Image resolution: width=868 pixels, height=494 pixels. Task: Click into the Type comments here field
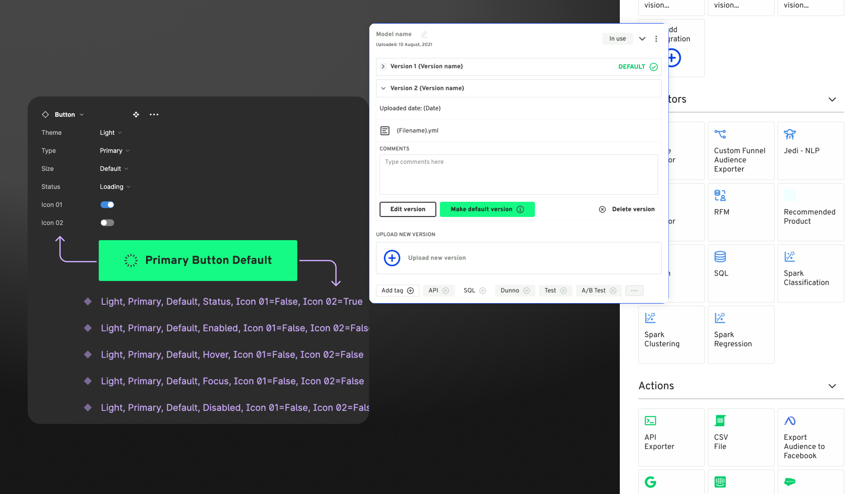pos(518,175)
